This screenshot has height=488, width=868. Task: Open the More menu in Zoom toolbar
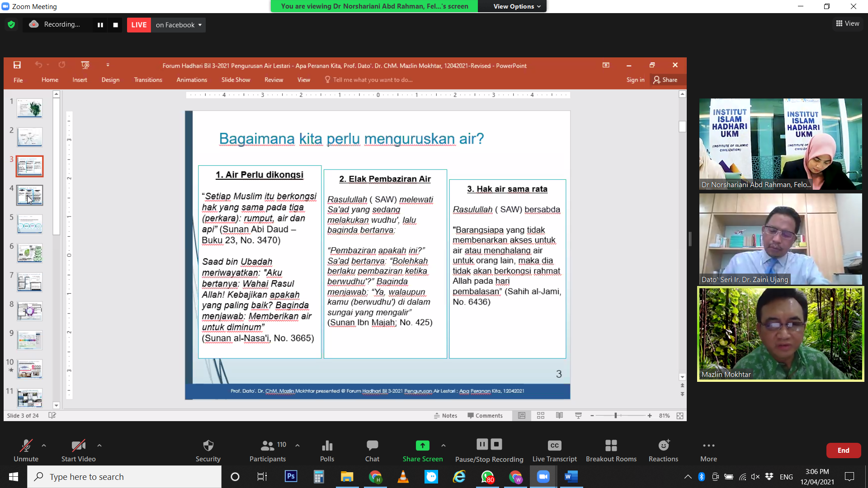click(x=708, y=450)
